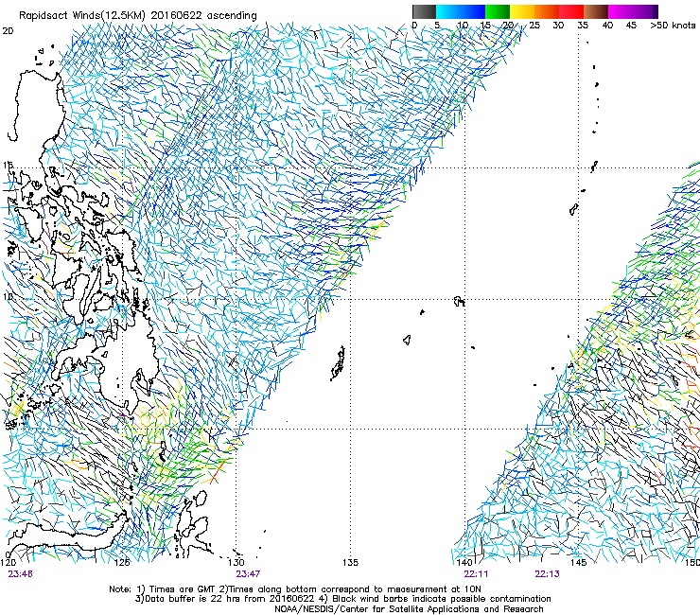Click note '1) Times are GMT'
This screenshot has height=615, width=700.
177,589
